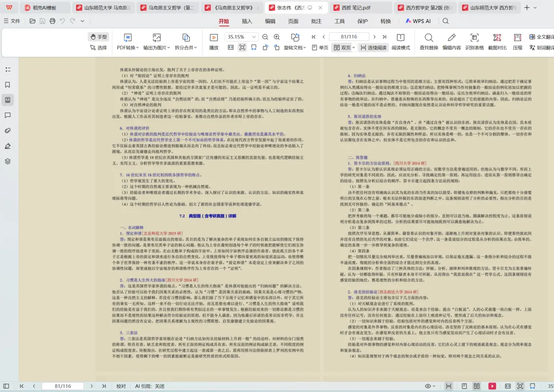Open 编辑内容 edit content tool

point(451,42)
